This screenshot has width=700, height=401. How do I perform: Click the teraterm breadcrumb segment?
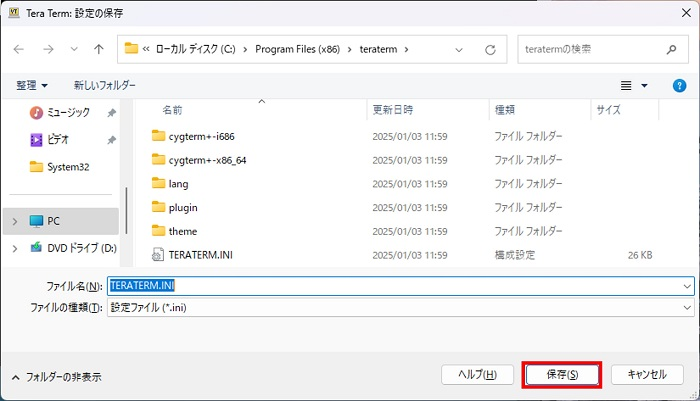[378, 49]
